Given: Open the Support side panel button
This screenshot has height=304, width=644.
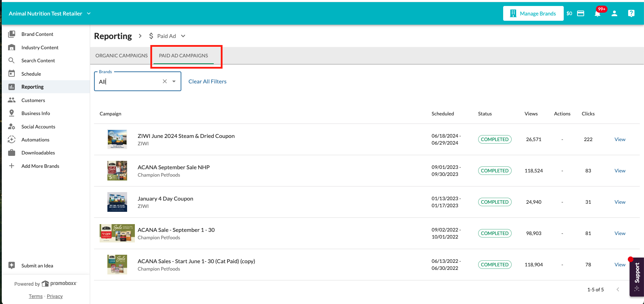Looking at the screenshot, I should 637,277.
